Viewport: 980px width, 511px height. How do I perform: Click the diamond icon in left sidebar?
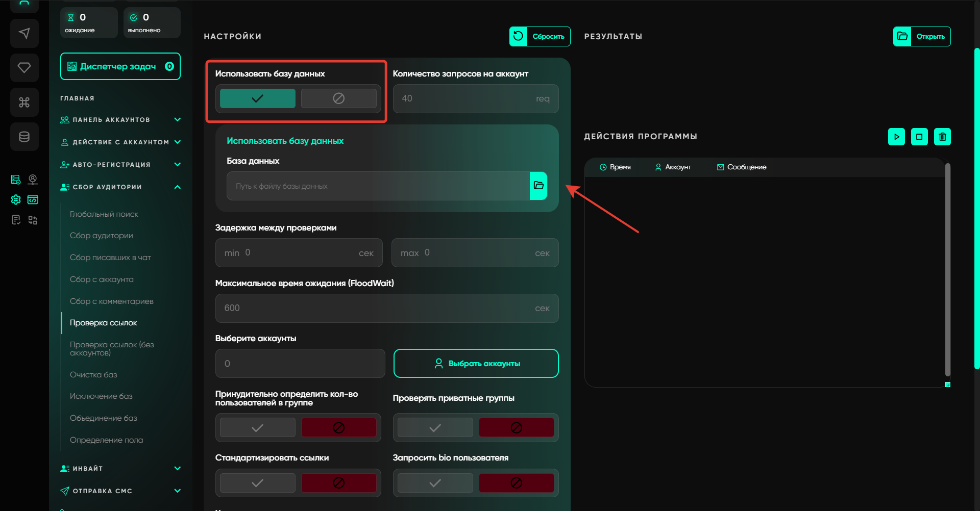pos(24,68)
